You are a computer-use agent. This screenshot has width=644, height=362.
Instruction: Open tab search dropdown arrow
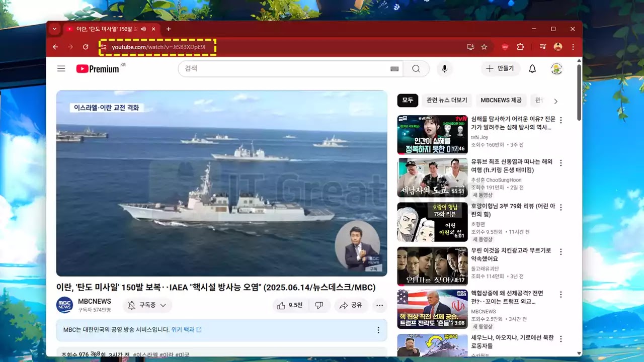pyautogui.click(x=54, y=29)
